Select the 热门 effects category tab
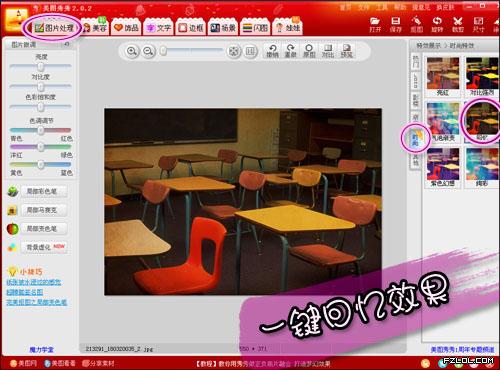Viewport: 500px width, 370px height. 416,62
